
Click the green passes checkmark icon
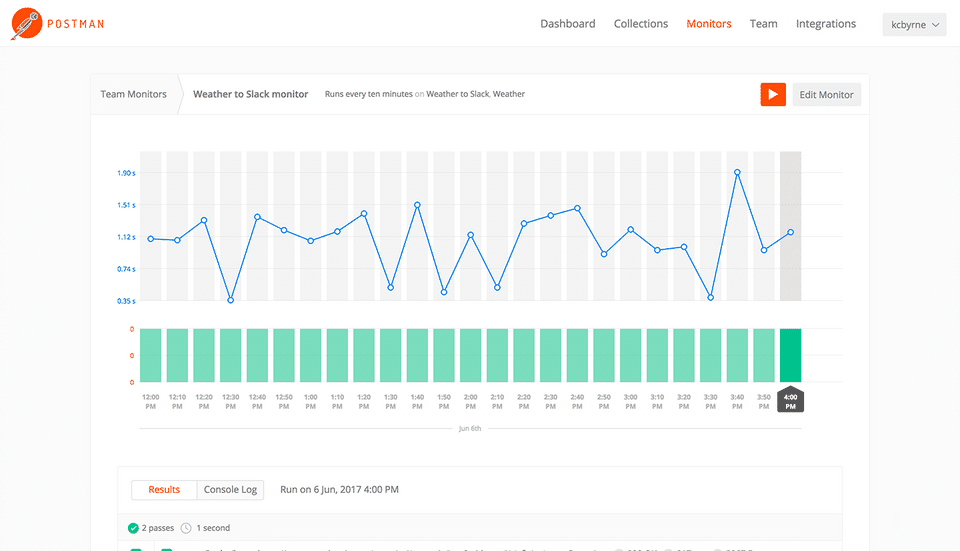[133, 528]
